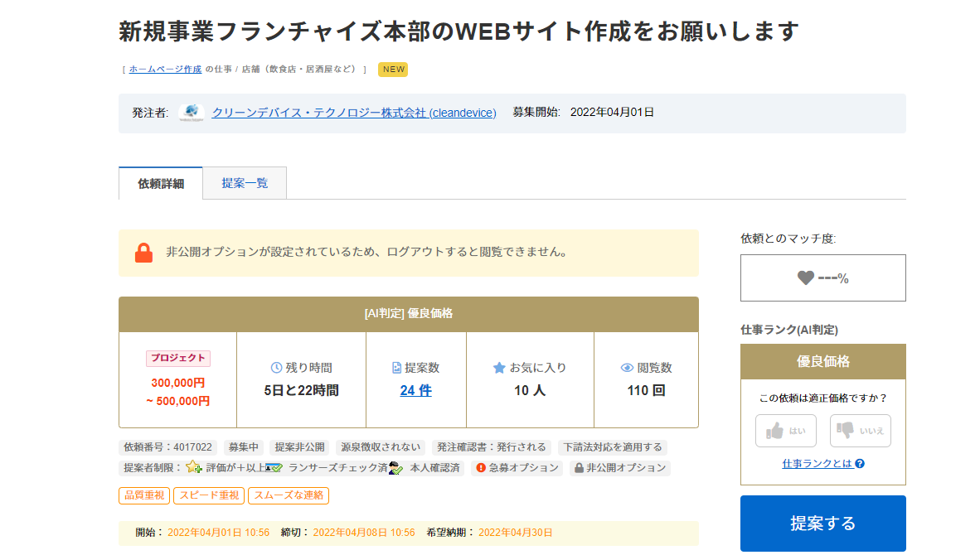
Task: Click the heart match-rate icon
Action: point(806,277)
